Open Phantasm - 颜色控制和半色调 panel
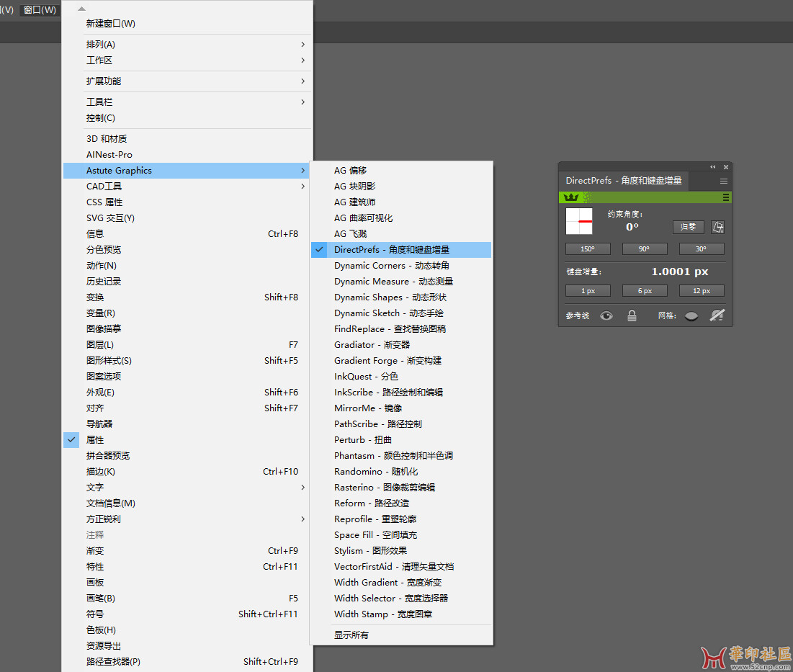 click(x=401, y=456)
